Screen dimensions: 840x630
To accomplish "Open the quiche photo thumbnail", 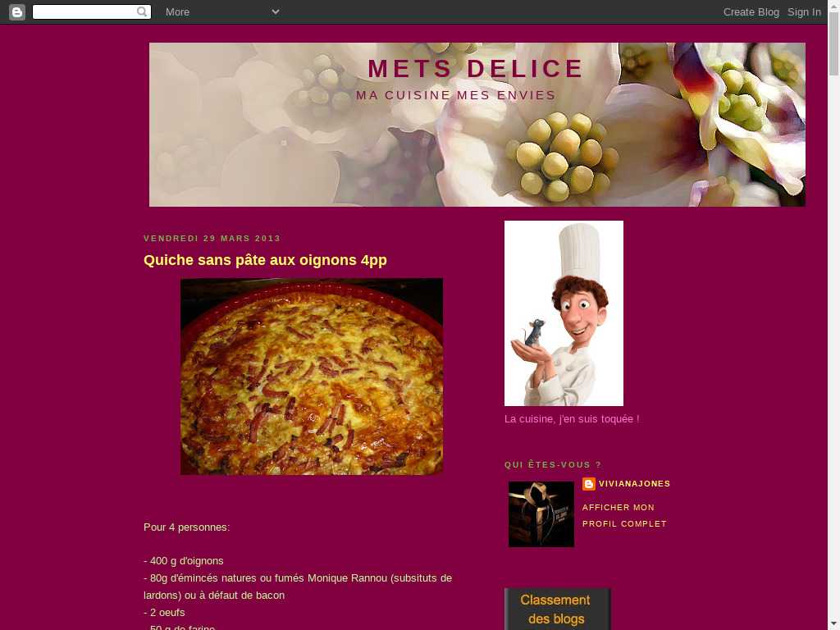I will coord(312,377).
